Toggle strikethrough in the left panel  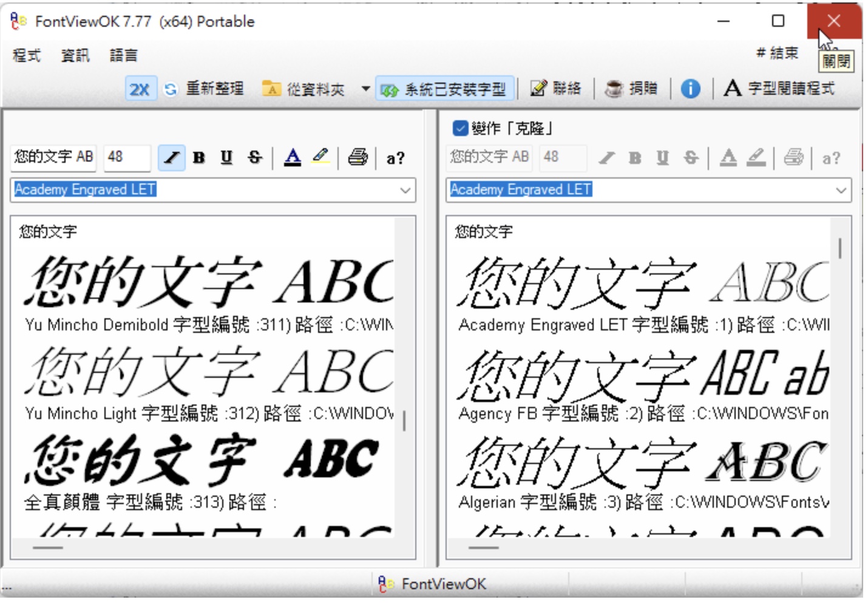255,158
